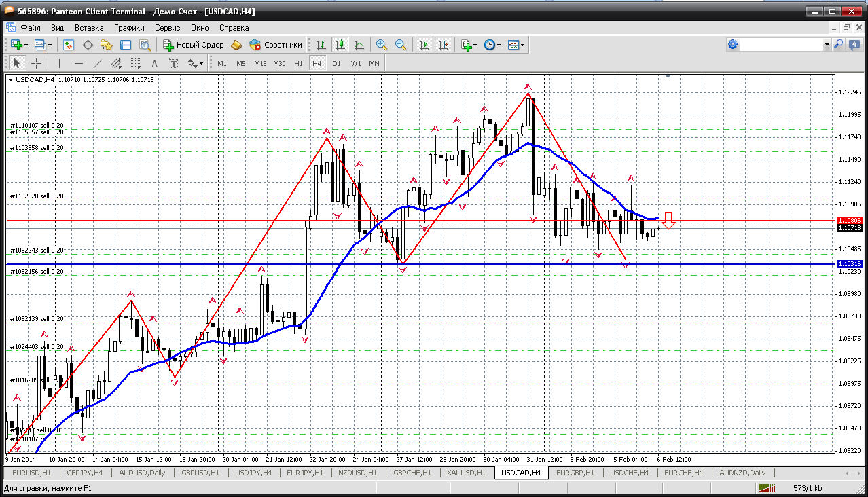
Task: Select the Crosshair cursor tool
Action: click(37, 63)
